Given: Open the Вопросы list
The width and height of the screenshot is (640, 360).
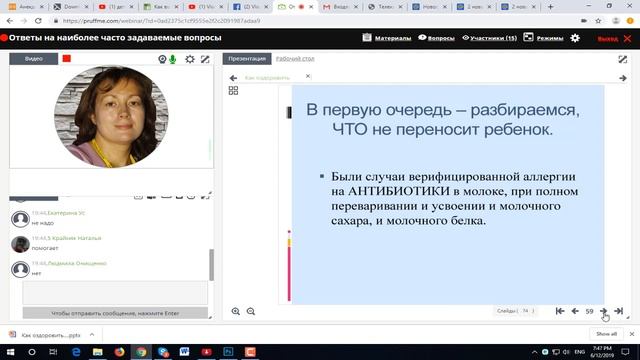Looking at the screenshot, I should pos(441,38).
